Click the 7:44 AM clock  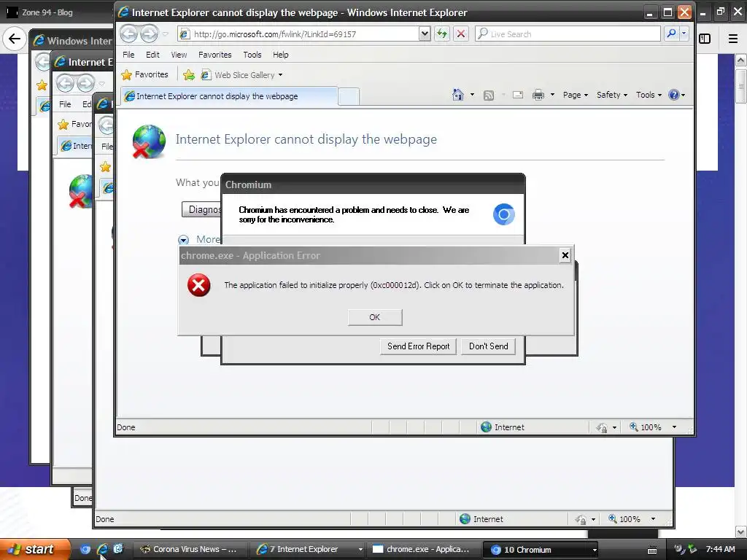[720, 549]
